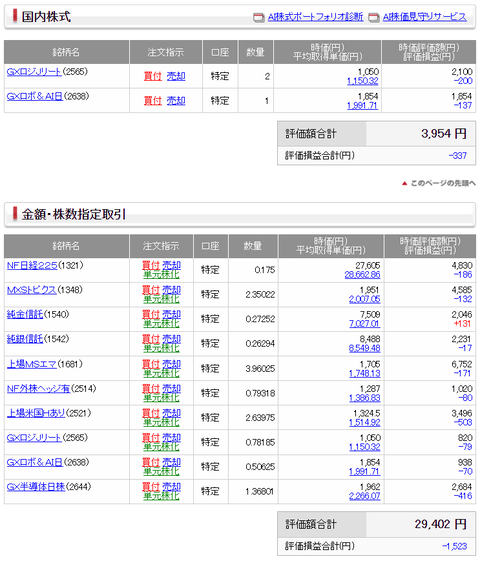Screen dimensions: 480x561
Task: Click 買付 for GXロジJリート in 国内株式
Action: 153,76
